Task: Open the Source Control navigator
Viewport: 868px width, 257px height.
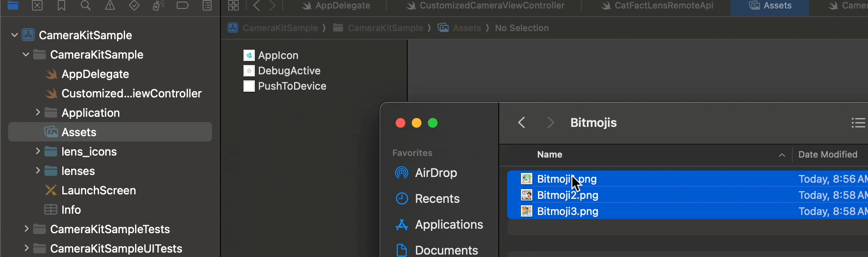Action: 37,5
